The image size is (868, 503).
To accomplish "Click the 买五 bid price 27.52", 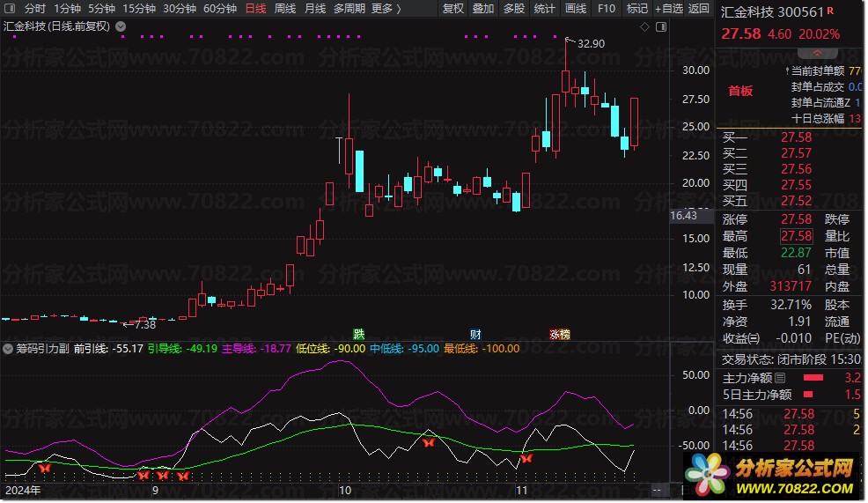I will pyautogui.click(x=796, y=201).
